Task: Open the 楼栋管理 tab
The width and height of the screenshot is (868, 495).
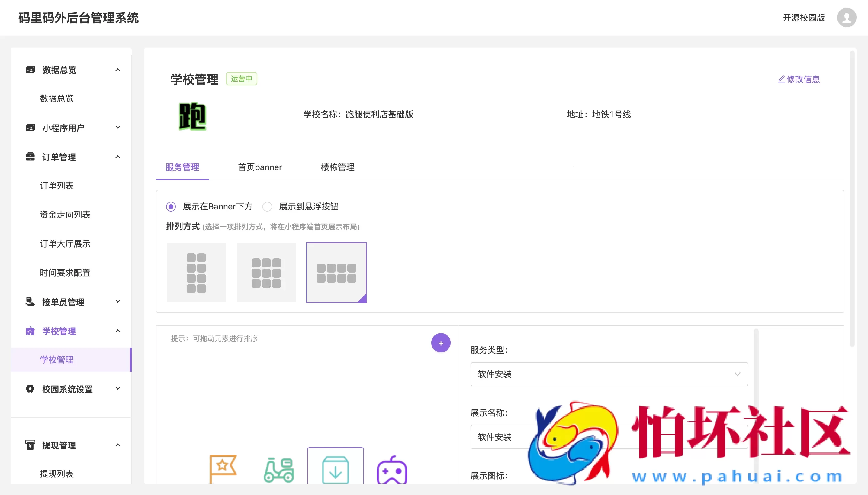Action: pos(337,167)
